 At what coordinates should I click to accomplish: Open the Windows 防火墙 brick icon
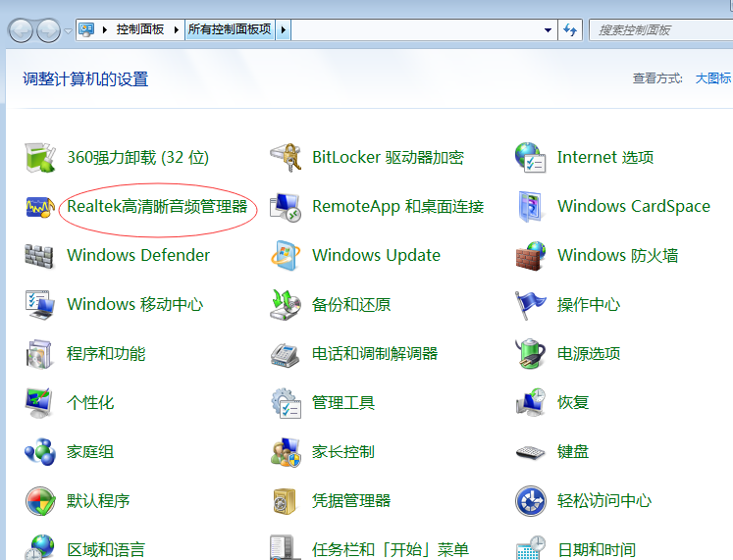point(531,256)
